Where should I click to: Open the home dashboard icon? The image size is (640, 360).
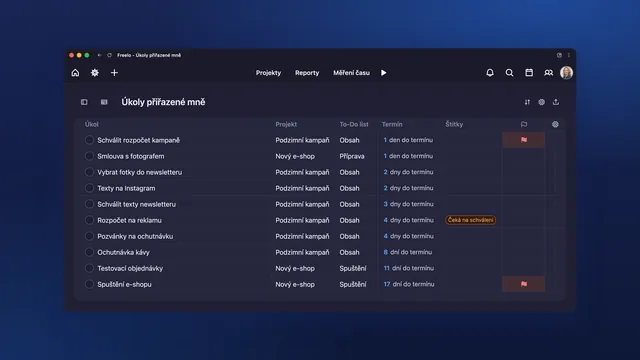tap(75, 73)
